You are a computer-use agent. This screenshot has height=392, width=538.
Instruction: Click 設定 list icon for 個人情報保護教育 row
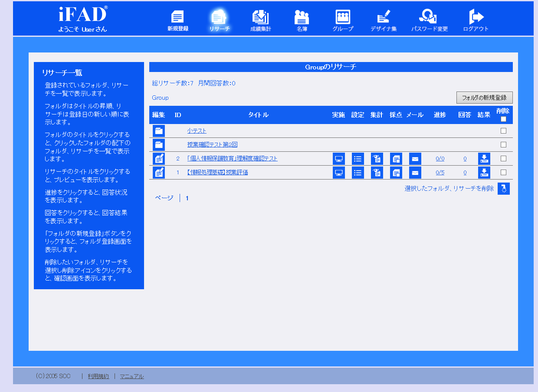[358, 159]
